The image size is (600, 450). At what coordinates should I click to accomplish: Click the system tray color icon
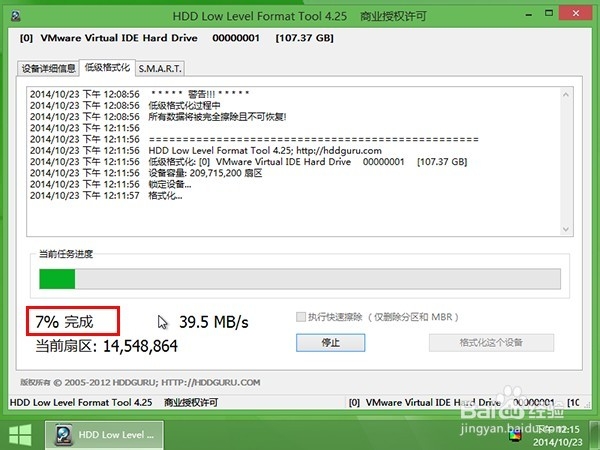[515, 435]
